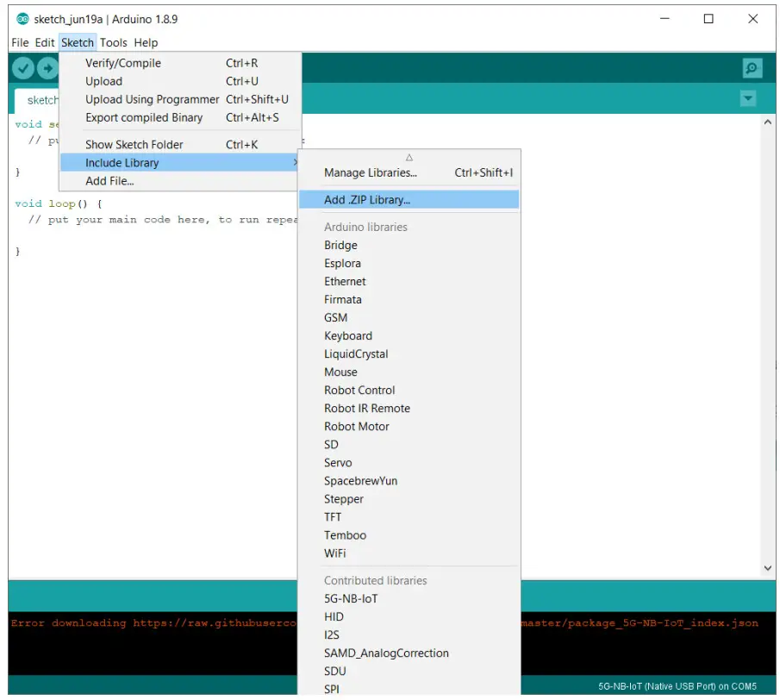The width and height of the screenshot is (780, 700).
Task: Select the 5G-NB-IoT library
Action: (351, 598)
